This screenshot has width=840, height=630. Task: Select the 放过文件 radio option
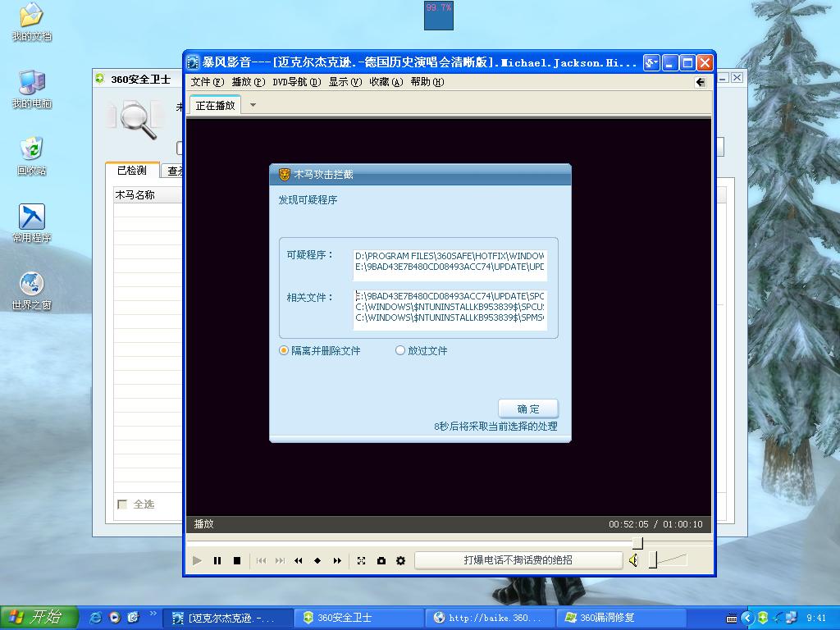click(421, 351)
